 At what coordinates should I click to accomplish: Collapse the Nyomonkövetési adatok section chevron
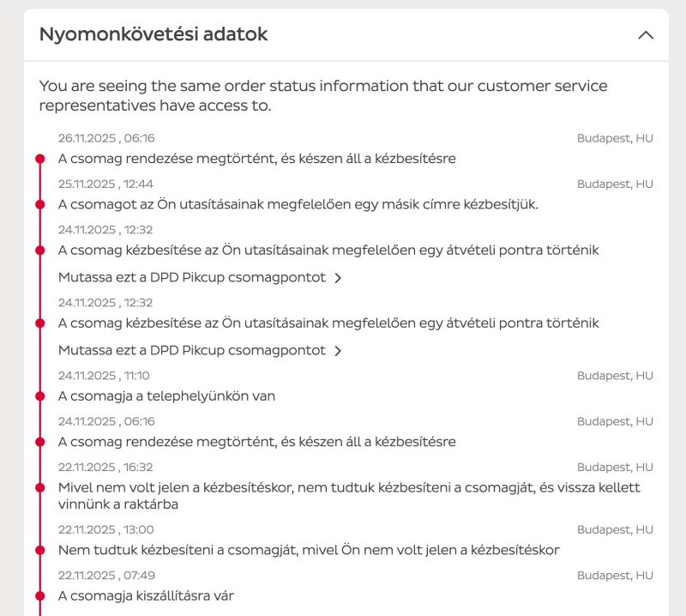click(x=646, y=35)
